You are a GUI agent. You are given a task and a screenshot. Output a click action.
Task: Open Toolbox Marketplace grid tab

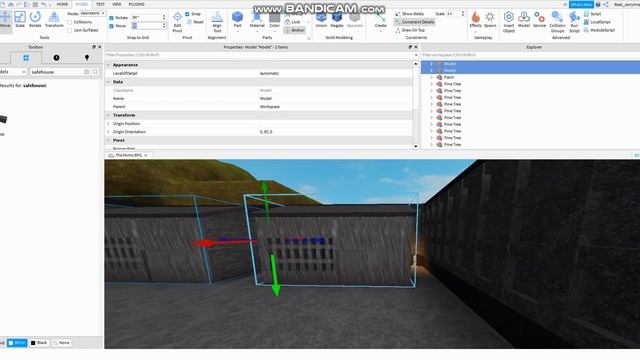(x=26, y=58)
